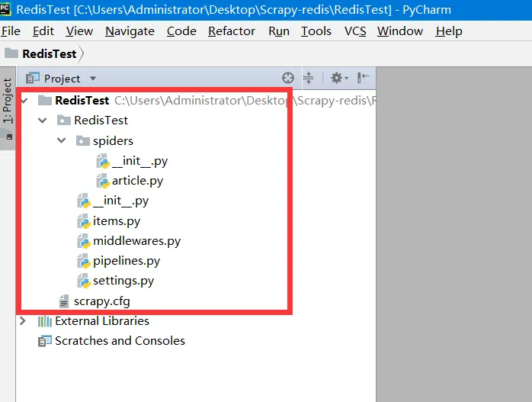Viewport: 532px width, 402px height.
Task: Click the gray project path after root RedisTest
Action: (245, 101)
